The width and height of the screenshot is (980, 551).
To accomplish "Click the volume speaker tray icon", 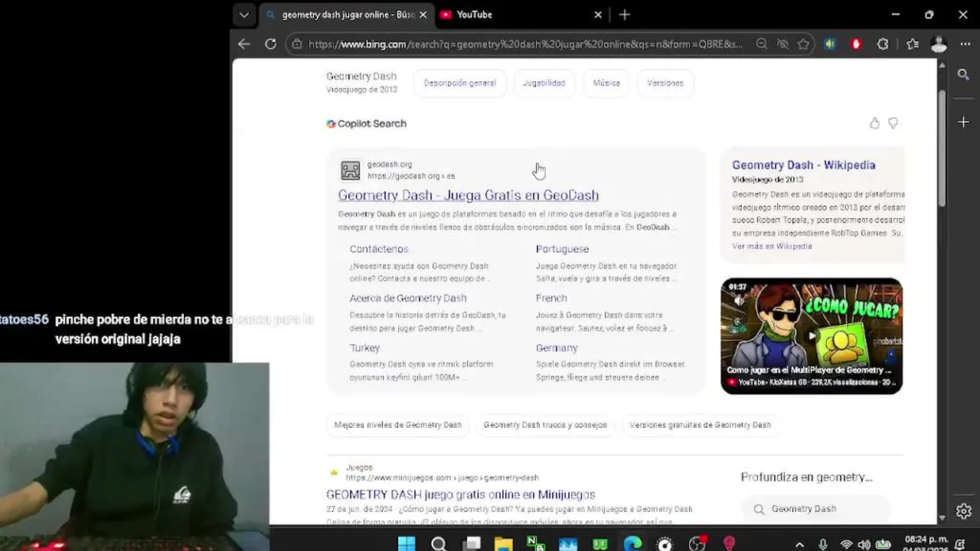I will [x=864, y=544].
